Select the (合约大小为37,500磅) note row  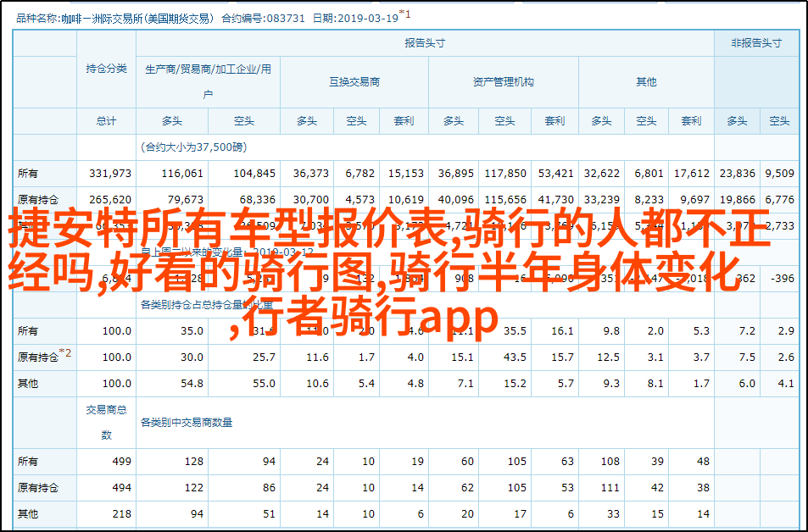pyautogui.click(x=193, y=147)
